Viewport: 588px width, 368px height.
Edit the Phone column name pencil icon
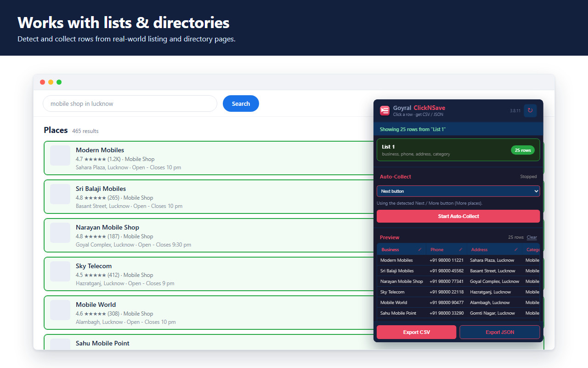(461, 250)
